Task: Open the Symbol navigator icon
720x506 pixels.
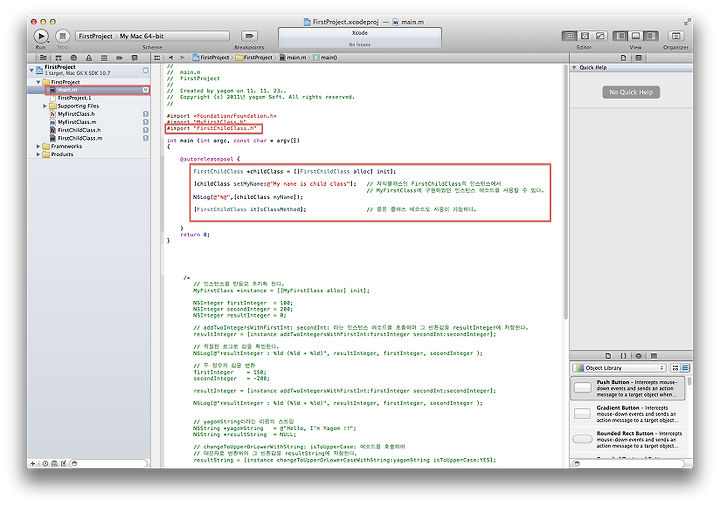Action: coord(58,58)
